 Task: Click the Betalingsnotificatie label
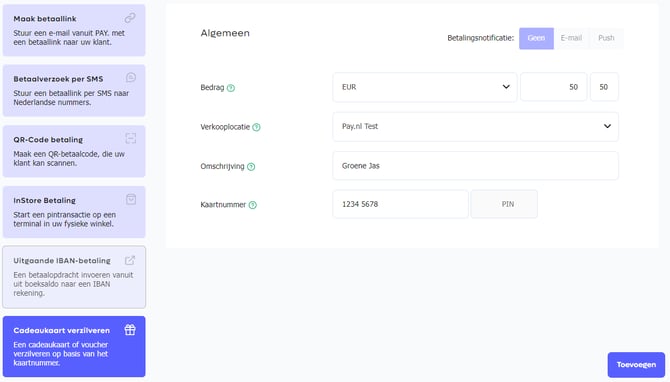click(480, 38)
